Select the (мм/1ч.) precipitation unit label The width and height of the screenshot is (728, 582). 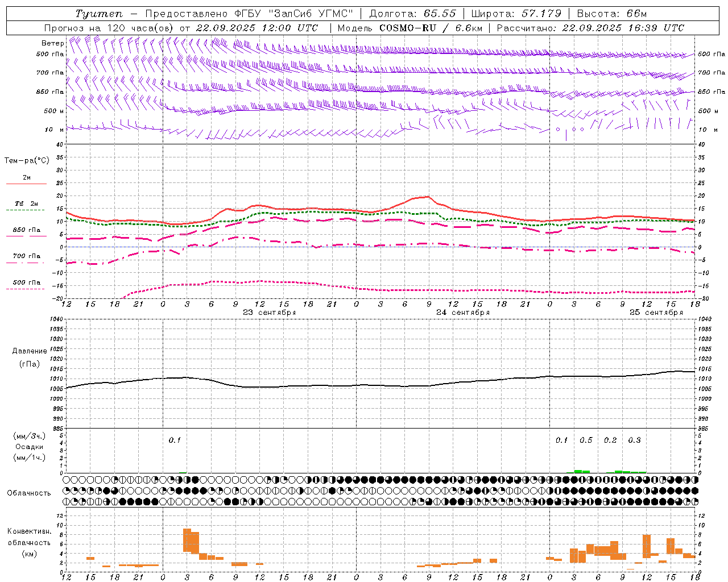30,458
